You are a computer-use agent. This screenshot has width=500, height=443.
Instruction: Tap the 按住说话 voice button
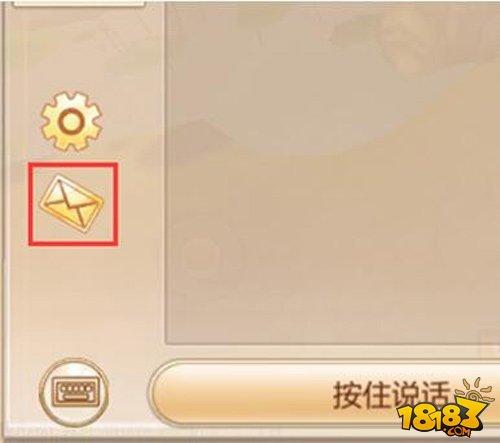click(x=325, y=394)
